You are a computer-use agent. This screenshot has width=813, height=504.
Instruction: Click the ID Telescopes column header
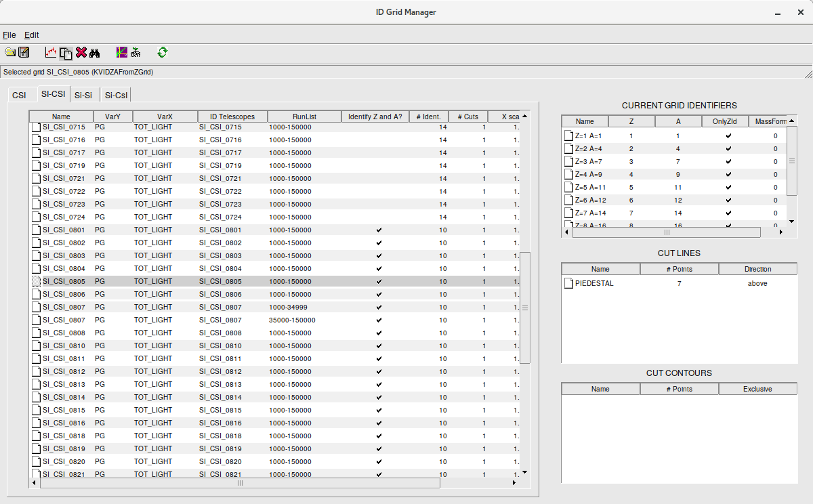(232, 117)
